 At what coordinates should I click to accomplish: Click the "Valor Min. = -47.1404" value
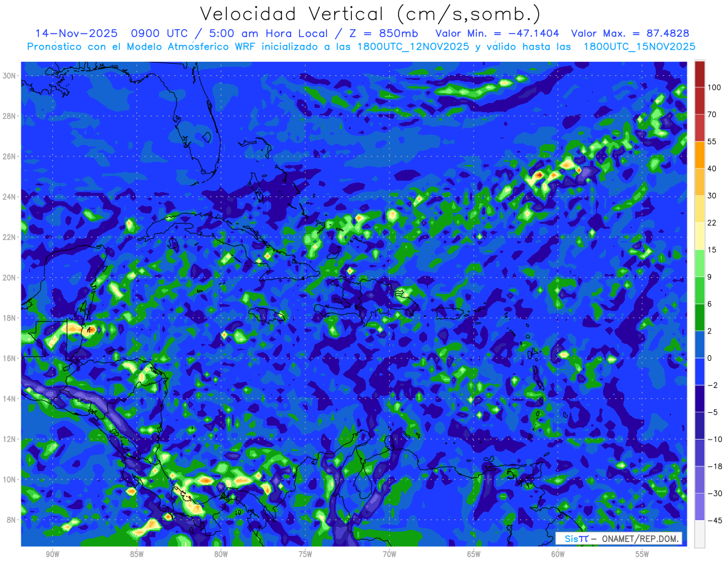(497, 33)
